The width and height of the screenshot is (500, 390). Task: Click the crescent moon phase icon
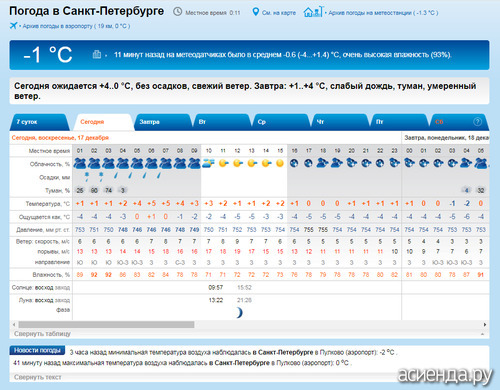click(239, 312)
